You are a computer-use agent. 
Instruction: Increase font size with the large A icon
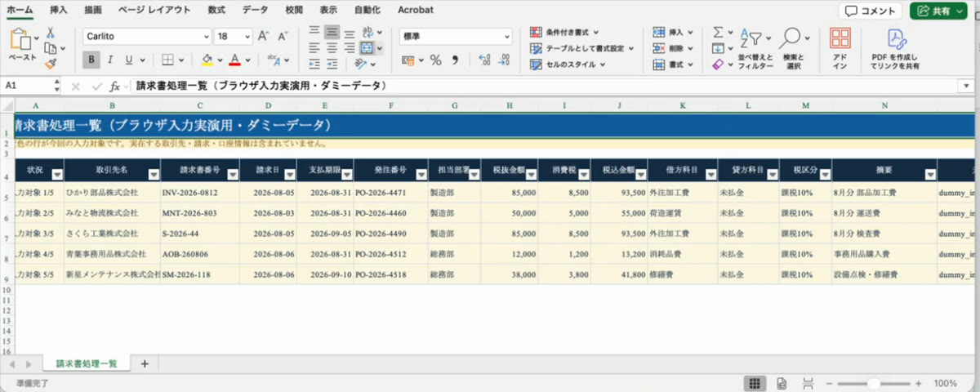pyautogui.click(x=264, y=37)
